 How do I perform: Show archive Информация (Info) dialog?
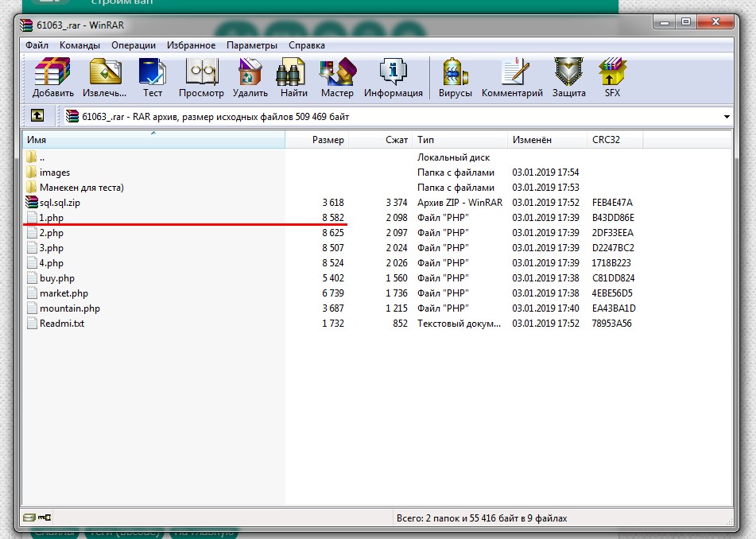pyautogui.click(x=393, y=78)
